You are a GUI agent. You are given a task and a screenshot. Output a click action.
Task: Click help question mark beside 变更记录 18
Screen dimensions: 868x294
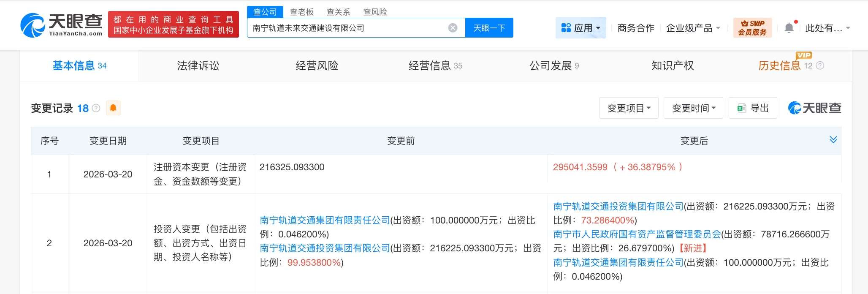click(96, 108)
